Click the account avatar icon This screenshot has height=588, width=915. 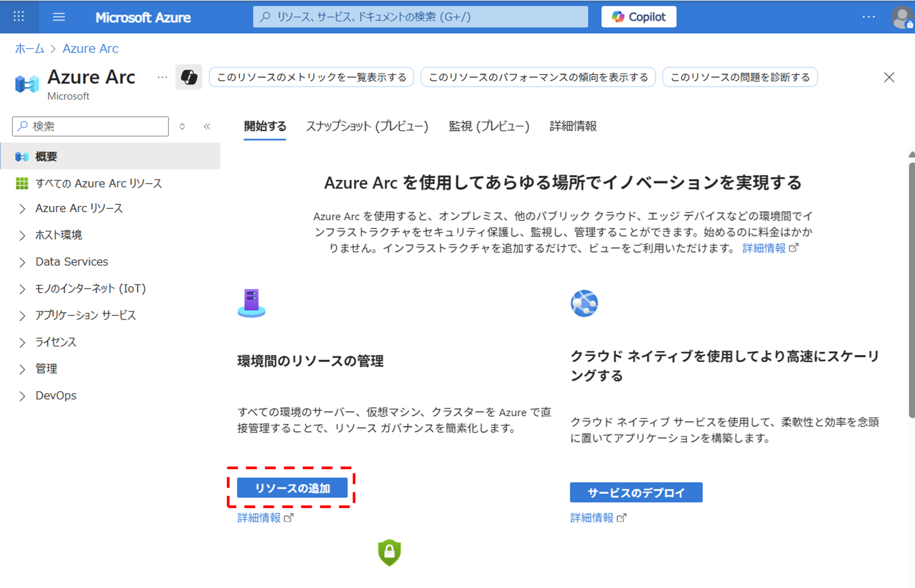[901, 17]
